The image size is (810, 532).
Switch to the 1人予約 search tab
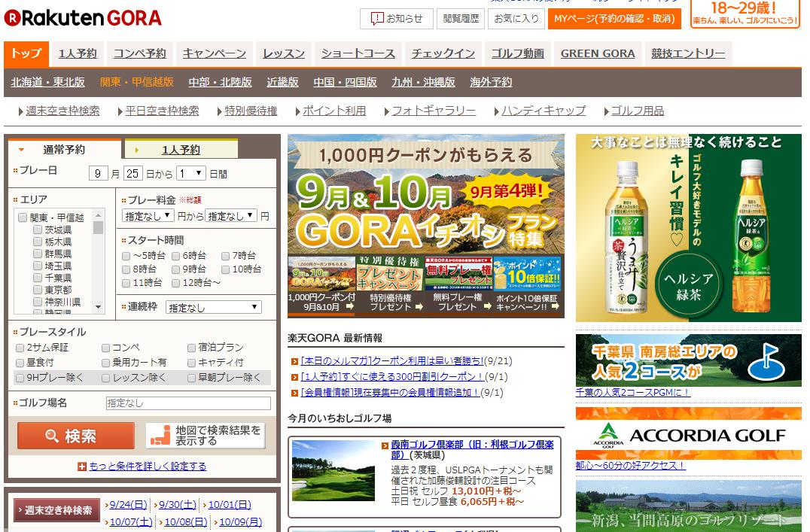[x=181, y=150]
